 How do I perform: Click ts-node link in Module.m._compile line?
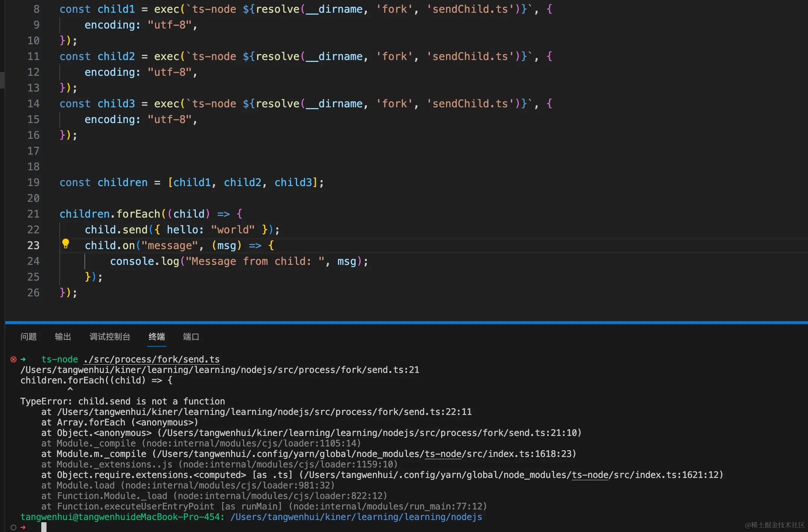point(443,454)
